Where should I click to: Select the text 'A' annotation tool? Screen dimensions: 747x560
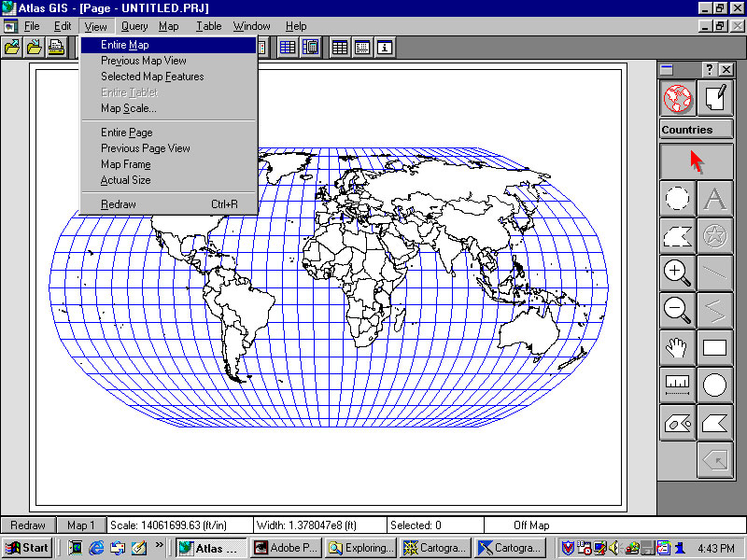tap(715, 199)
